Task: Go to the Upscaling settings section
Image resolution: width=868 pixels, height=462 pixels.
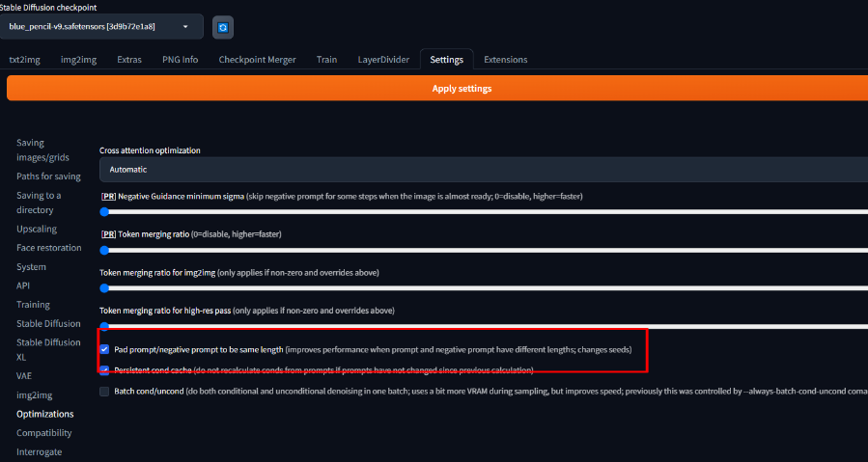Action: pos(37,230)
